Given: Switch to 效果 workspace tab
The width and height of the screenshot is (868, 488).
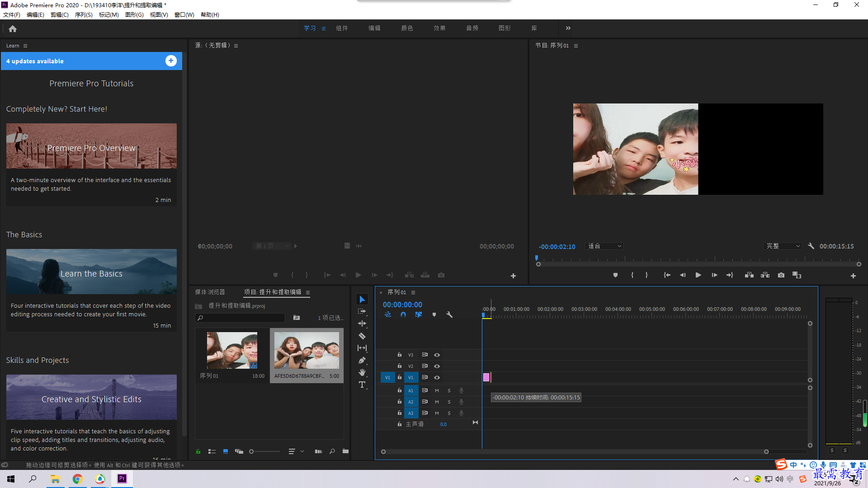Looking at the screenshot, I should coord(439,28).
